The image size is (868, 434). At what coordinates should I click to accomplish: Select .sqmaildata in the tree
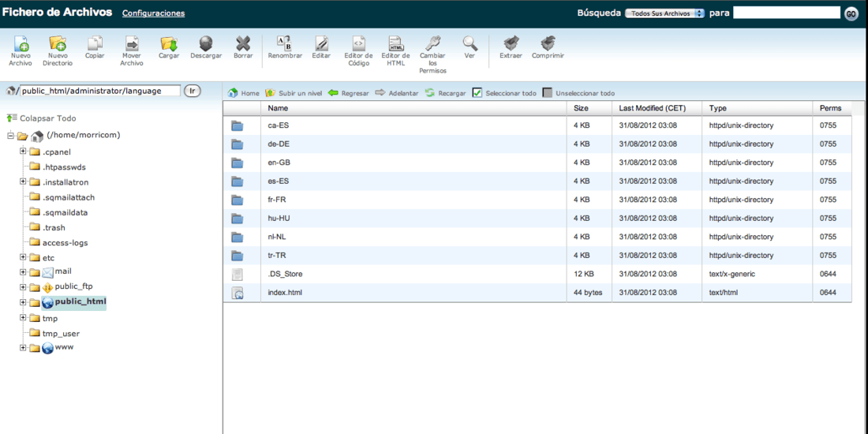(x=65, y=212)
